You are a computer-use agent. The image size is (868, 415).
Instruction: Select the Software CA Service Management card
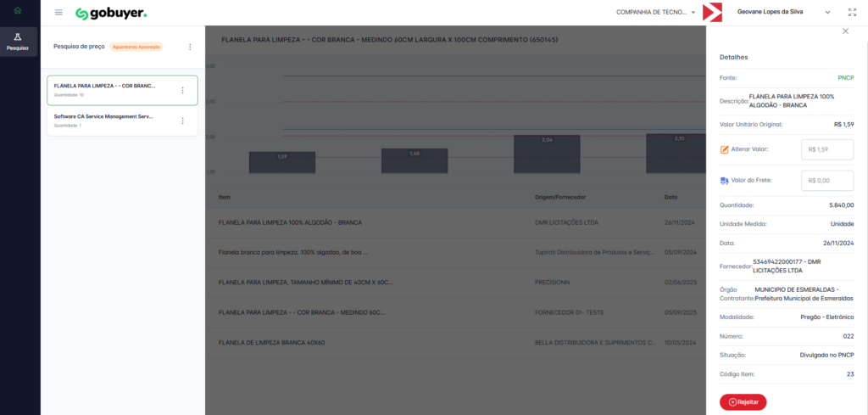[110, 121]
